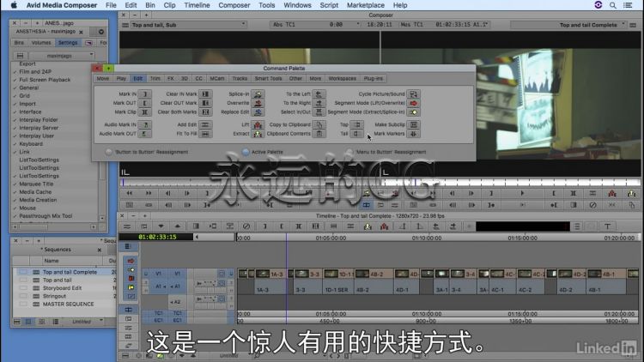Open the maximjago user dropdown
The width and height of the screenshot is (644, 362).
62,56
